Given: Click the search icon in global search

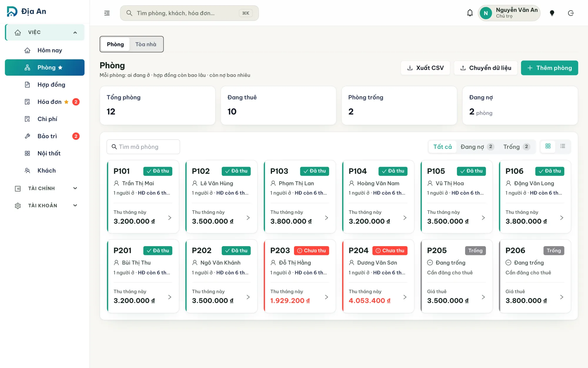Looking at the screenshot, I should pos(129,13).
